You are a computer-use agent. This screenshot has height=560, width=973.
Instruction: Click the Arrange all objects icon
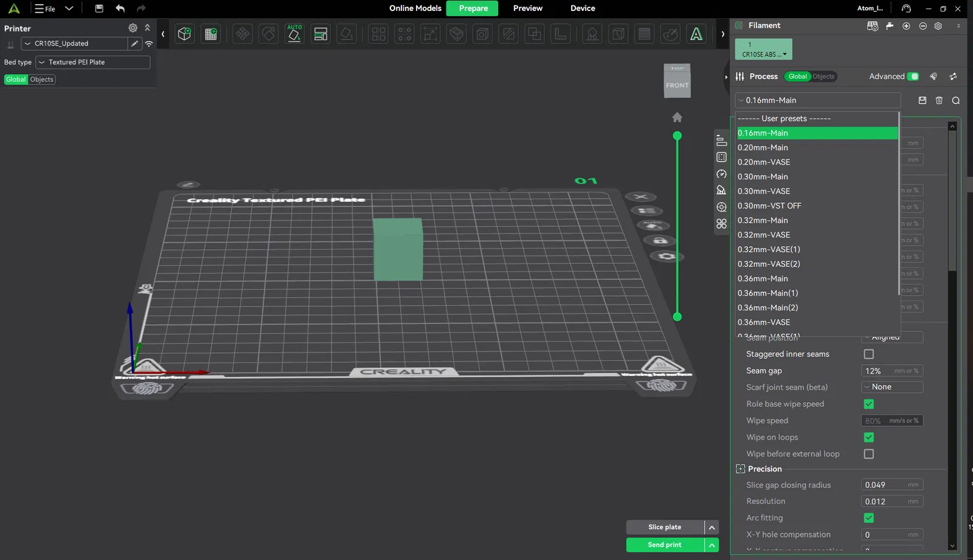320,34
